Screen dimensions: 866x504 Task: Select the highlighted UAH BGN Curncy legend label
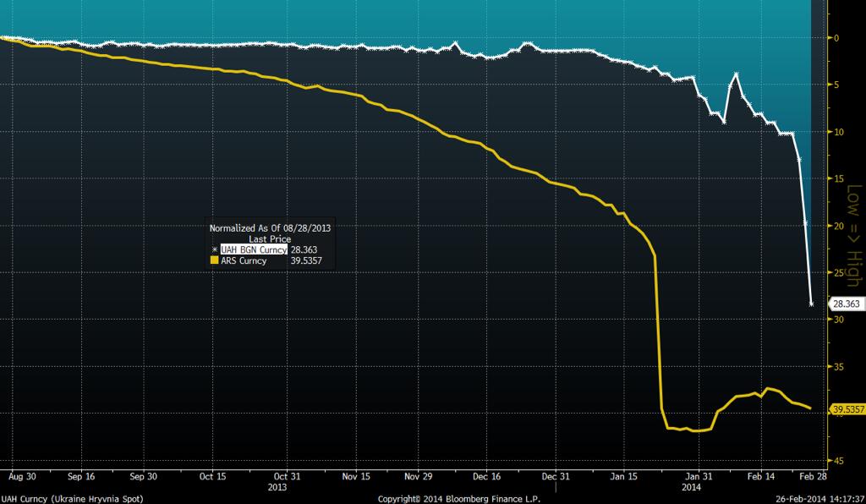click(254, 250)
